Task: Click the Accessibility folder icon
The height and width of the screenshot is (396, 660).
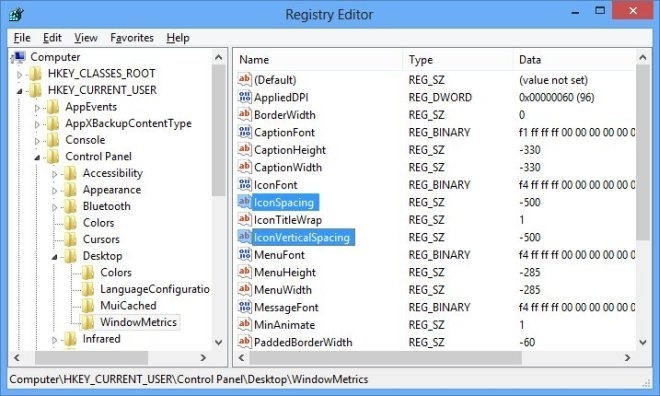Action: click(x=70, y=173)
